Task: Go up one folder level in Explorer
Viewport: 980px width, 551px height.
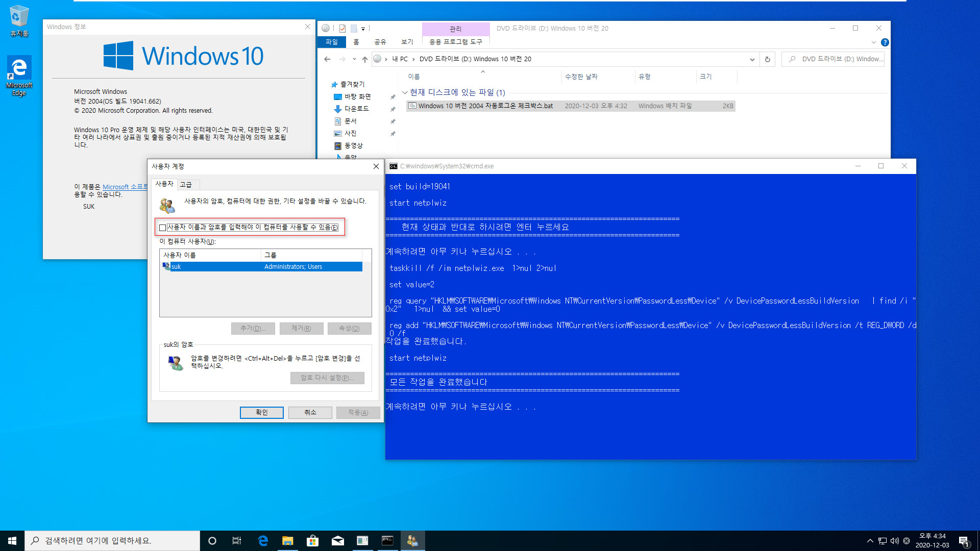Action: click(x=365, y=59)
